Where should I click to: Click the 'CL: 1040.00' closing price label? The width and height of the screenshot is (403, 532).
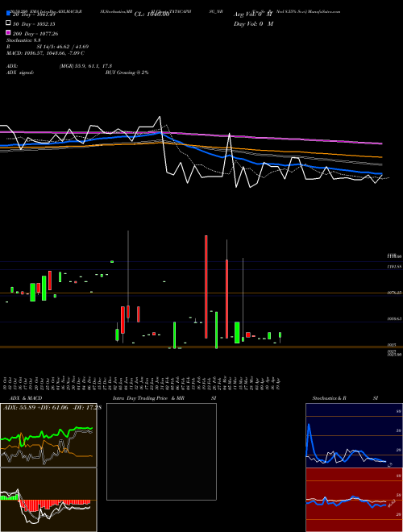tap(152, 15)
